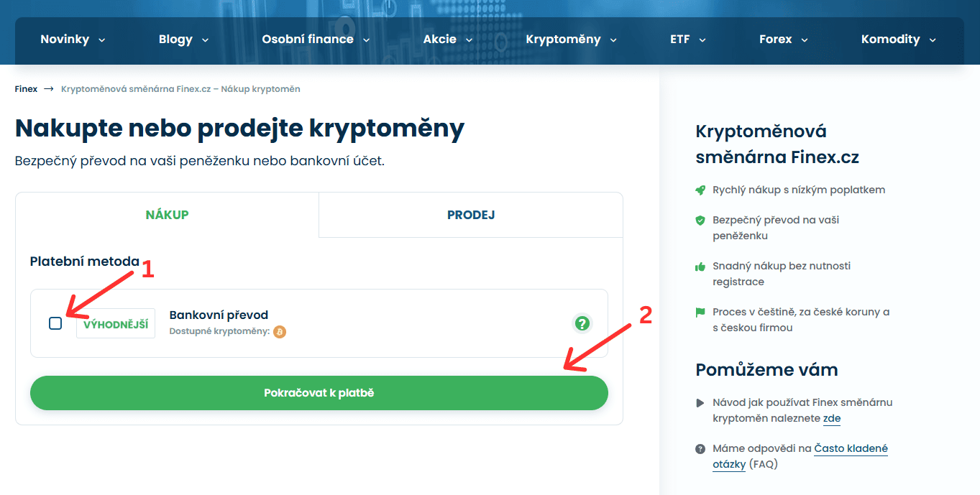Expand the Osobní finance menu
This screenshot has height=495, width=980.
click(316, 40)
